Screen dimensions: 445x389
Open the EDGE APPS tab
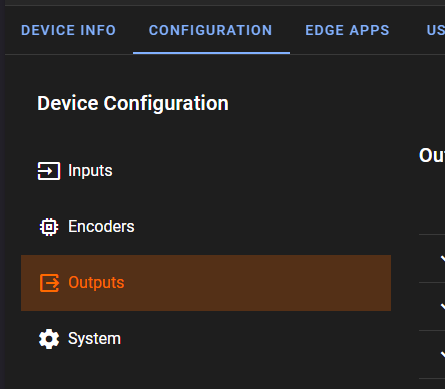point(347,30)
